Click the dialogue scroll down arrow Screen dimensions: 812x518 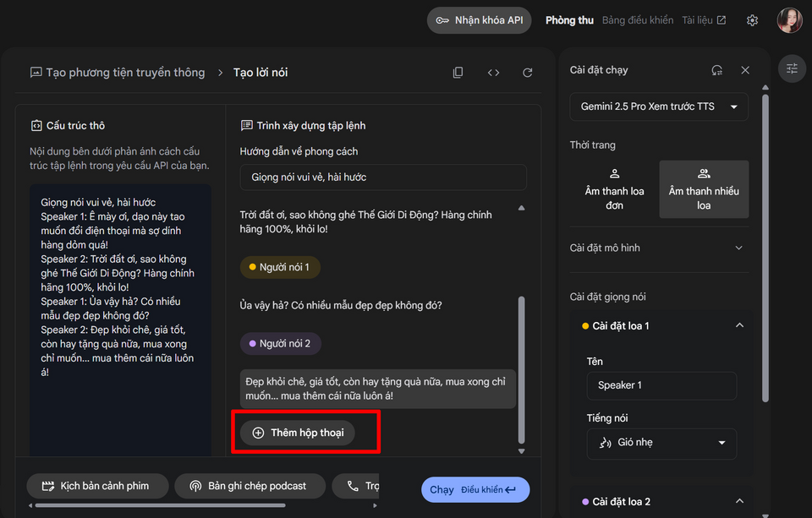(x=522, y=451)
